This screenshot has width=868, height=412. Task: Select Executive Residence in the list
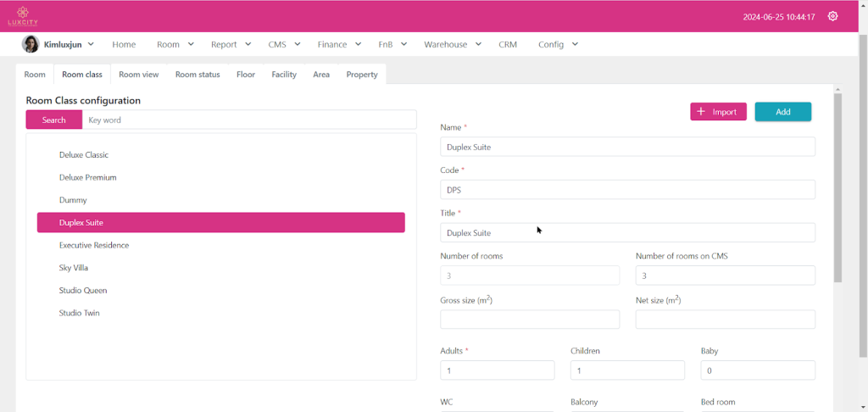coord(94,245)
